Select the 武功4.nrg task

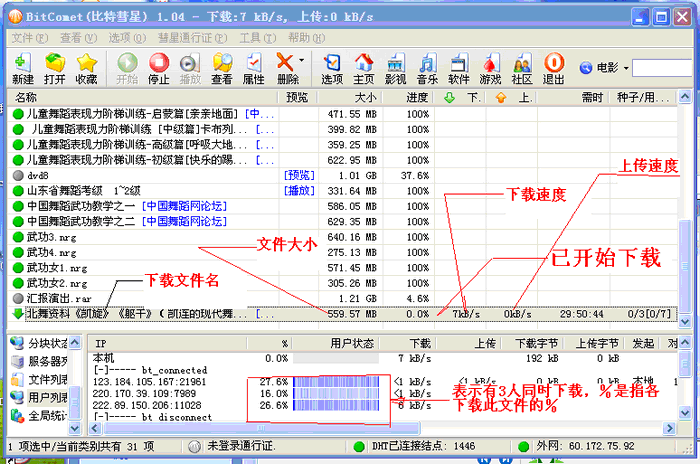(51, 252)
